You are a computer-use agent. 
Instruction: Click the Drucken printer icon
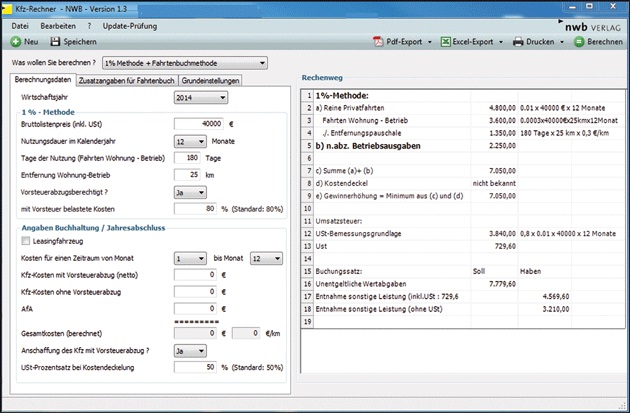click(x=519, y=42)
